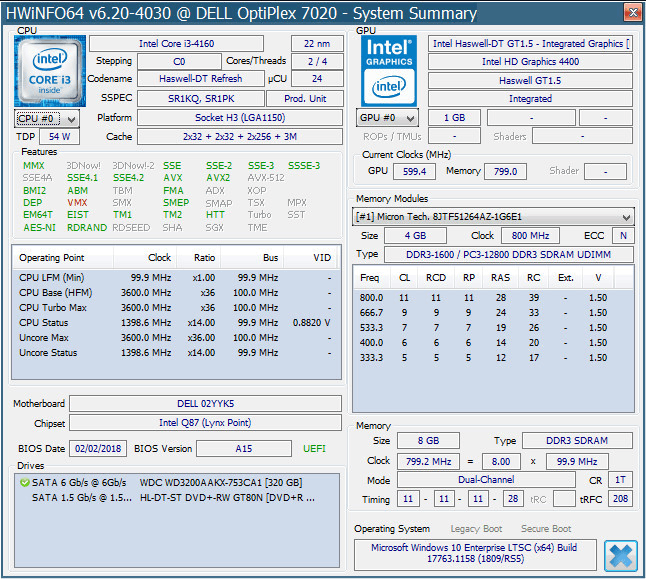Select the Uncore Status row
646x579 pixels.
coord(176,353)
